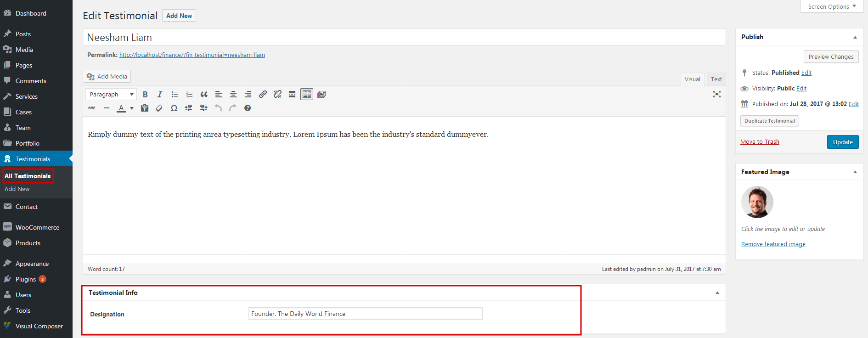Open Dashboard in the sidebar
Image resolution: width=868 pixels, height=338 pixels.
coord(36,13)
